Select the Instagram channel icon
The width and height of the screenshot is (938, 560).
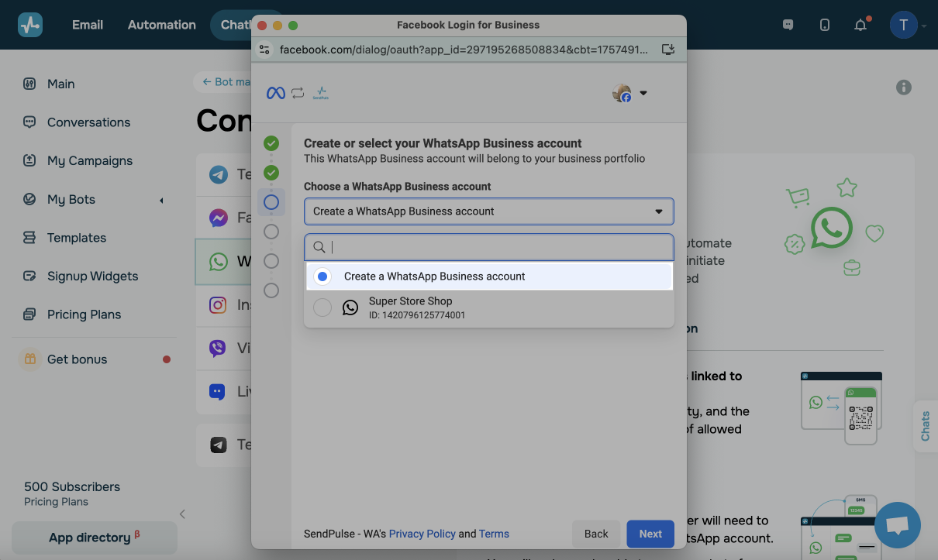pyautogui.click(x=219, y=304)
